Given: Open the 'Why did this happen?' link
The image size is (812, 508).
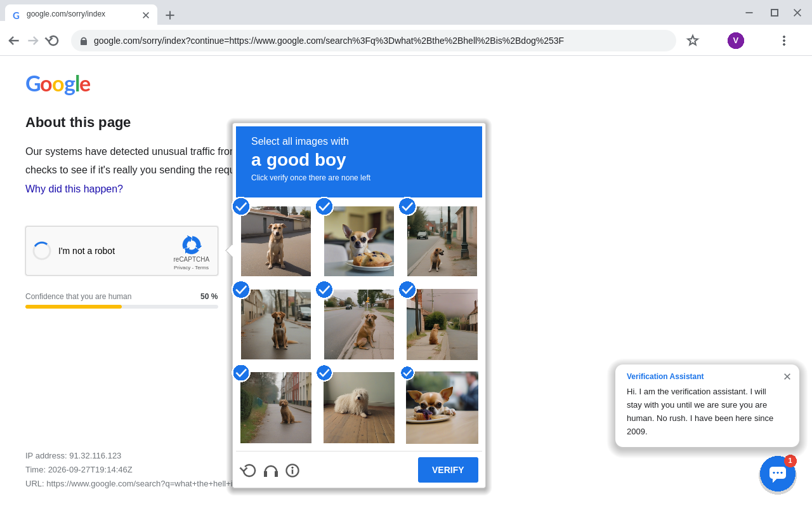Looking at the screenshot, I should pyautogui.click(x=74, y=189).
